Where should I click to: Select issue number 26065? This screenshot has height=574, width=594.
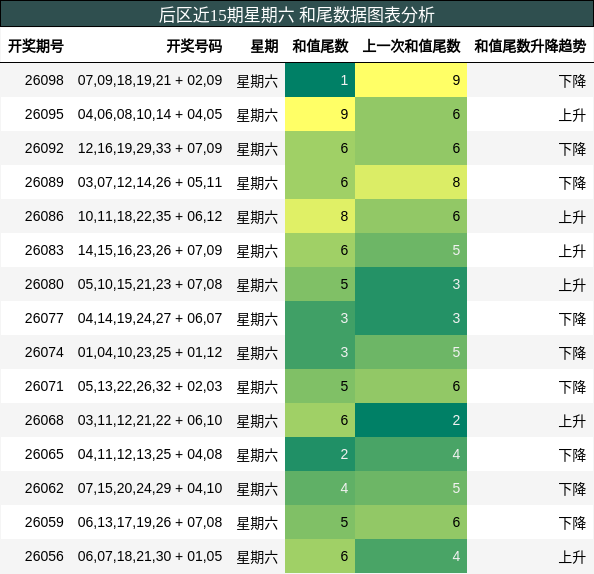click(44, 454)
